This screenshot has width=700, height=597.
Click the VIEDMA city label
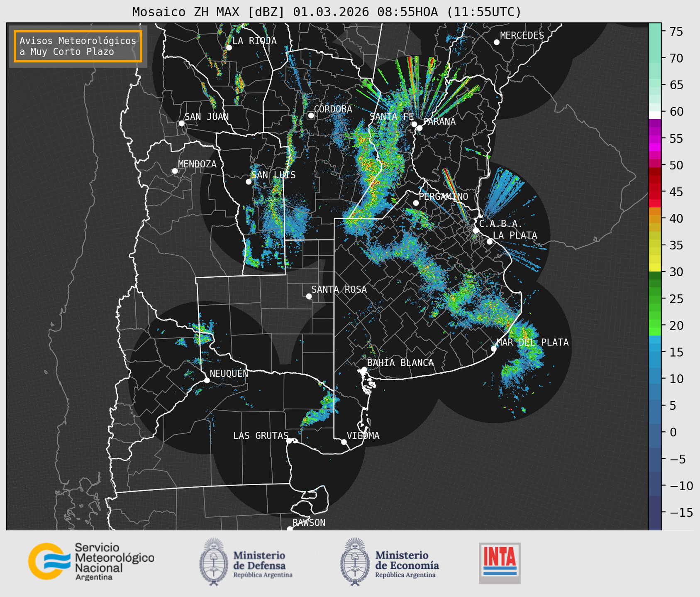point(363,436)
